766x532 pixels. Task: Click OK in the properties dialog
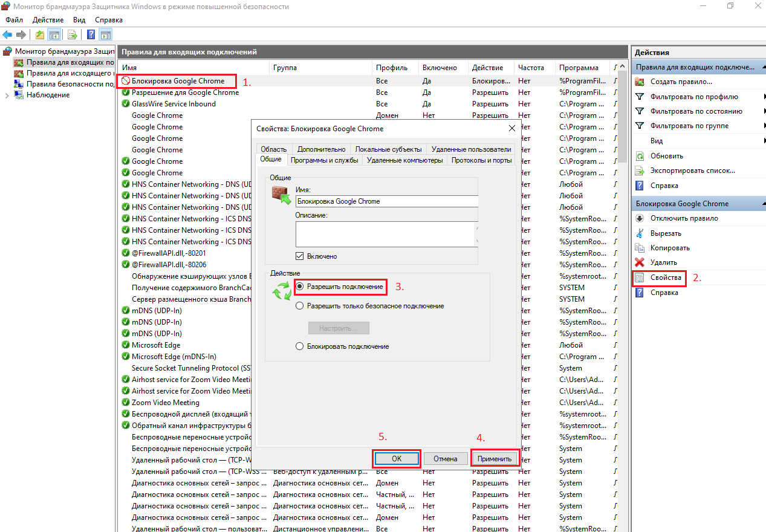pos(397,458)
